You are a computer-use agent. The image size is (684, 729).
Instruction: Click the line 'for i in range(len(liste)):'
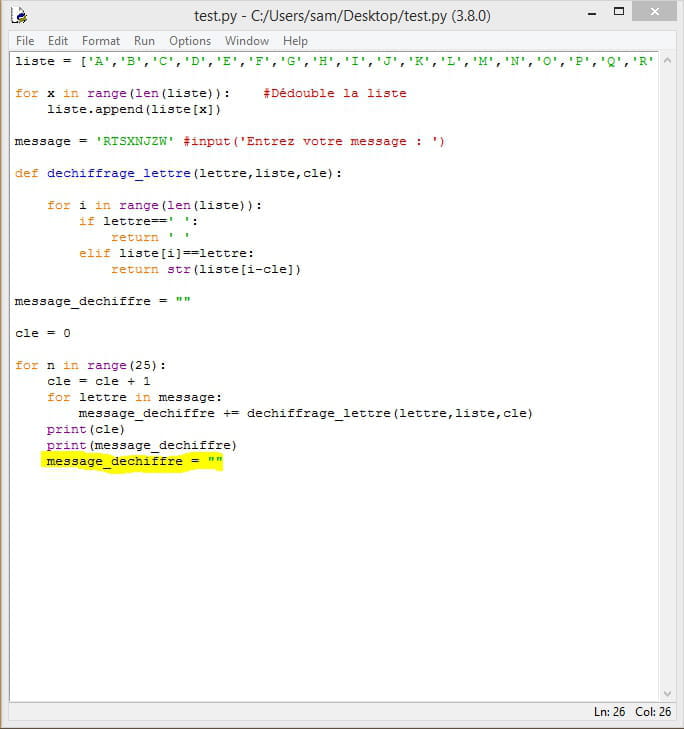coord(154,205)
